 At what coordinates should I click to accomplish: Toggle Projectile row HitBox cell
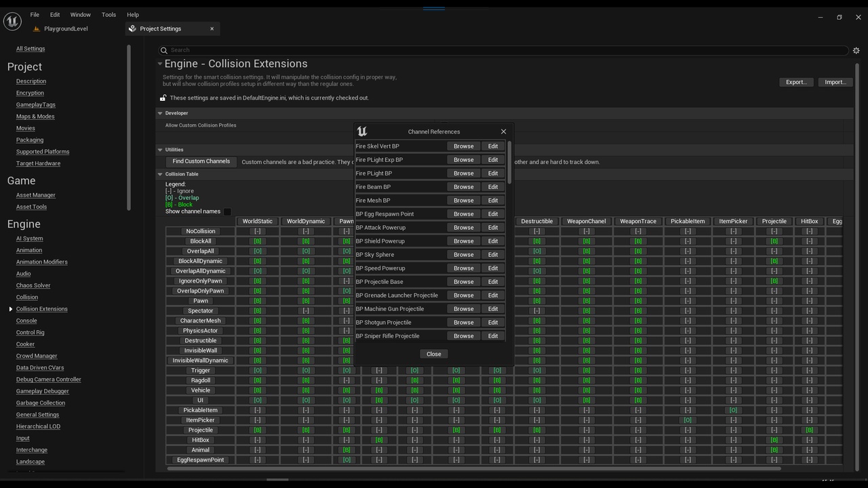[x=809, y=430]
